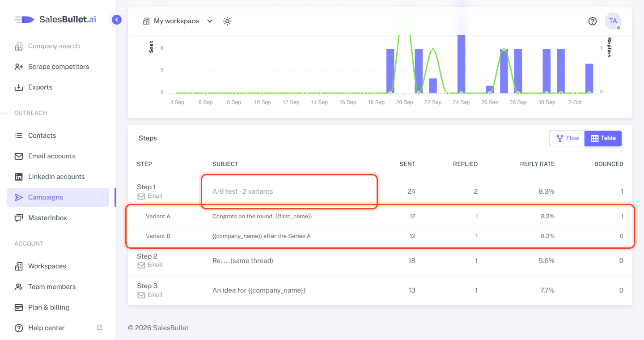Screen dimensions: 644x340
Task: Navigate to Contacts
Action: pos(58,136)
